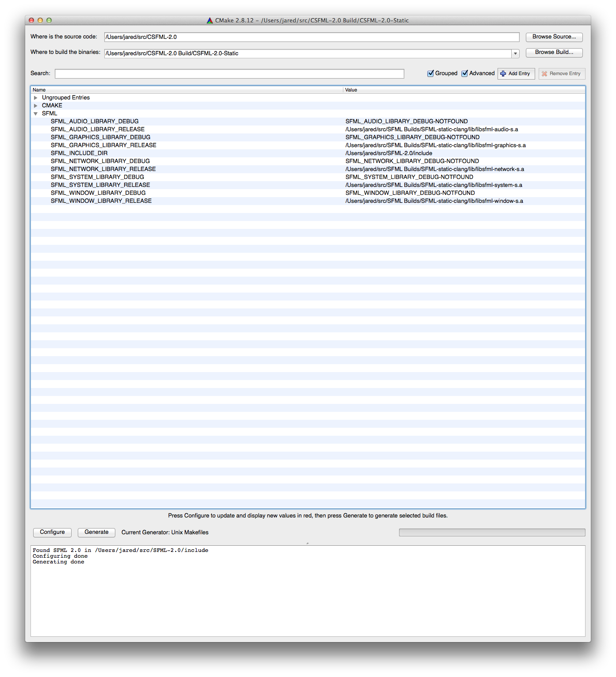Click the libsfml-network-s.a path value
This screenshot has height=677, width=616.
(435, 169)
